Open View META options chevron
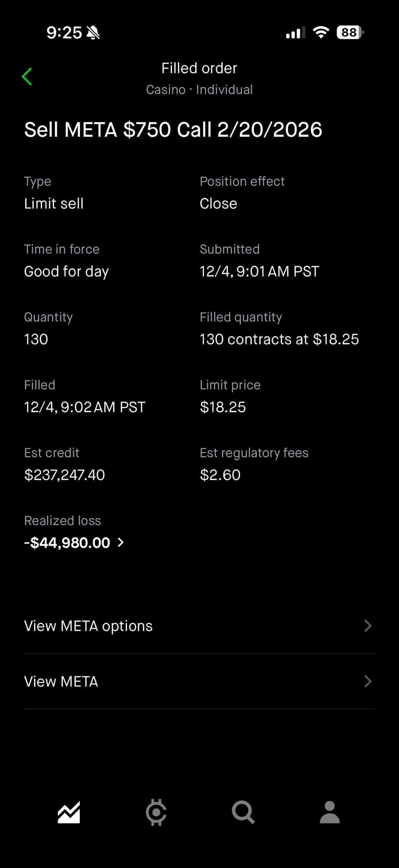 point(368,626)
